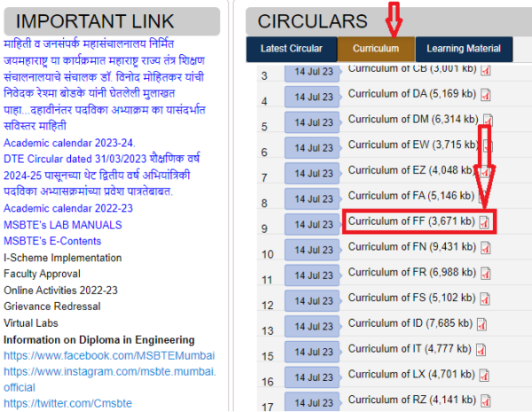The height and width of the screenshot is (412, 532).
Task: Click MSBTE's E-Contents link
Action: (x=59, y=241)
